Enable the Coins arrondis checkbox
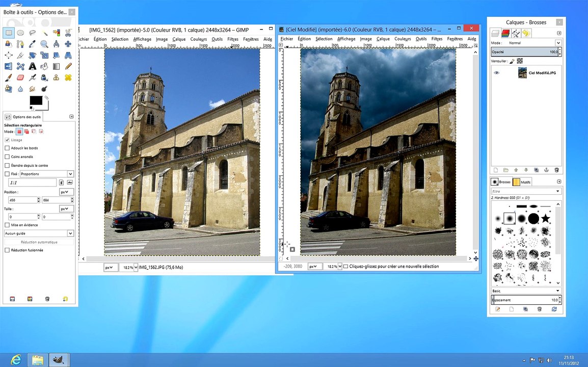This screenshot has height=367, width=588. click(7, 156)
